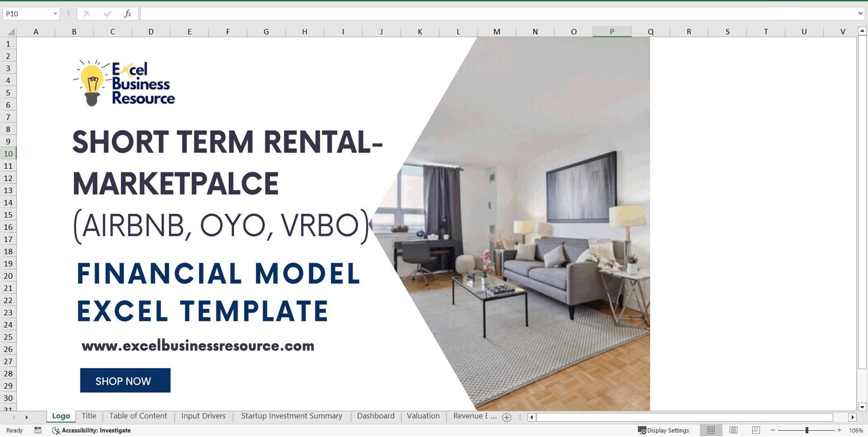868x437 pixels.
Task: Open the Name Box dropdown arrow
Action: tap(55, 14)
